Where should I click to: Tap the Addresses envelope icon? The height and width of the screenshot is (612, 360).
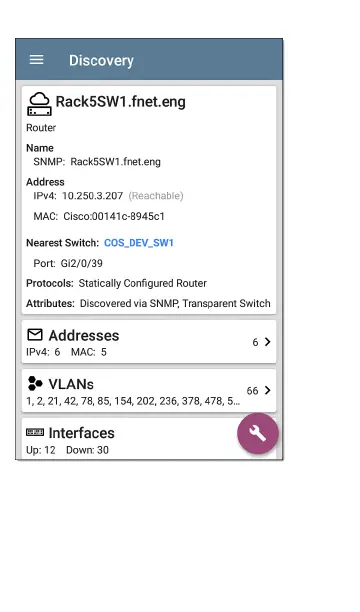(35, 334)
